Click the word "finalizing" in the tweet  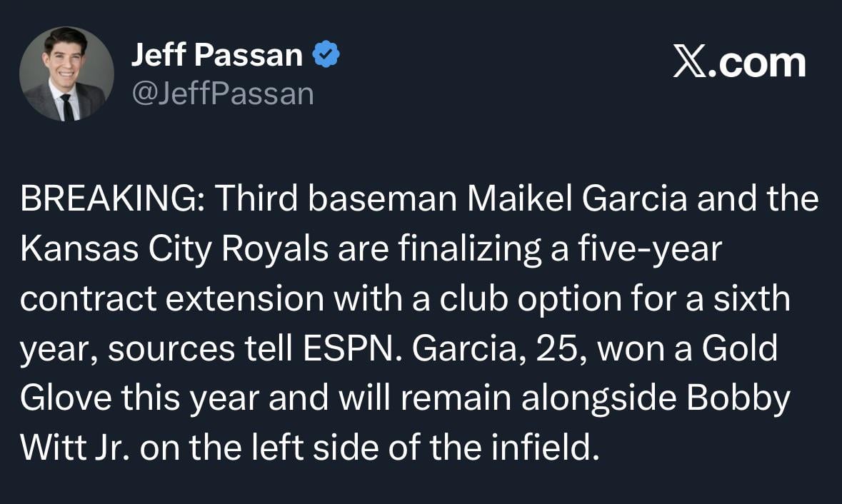tap(466, 249)
